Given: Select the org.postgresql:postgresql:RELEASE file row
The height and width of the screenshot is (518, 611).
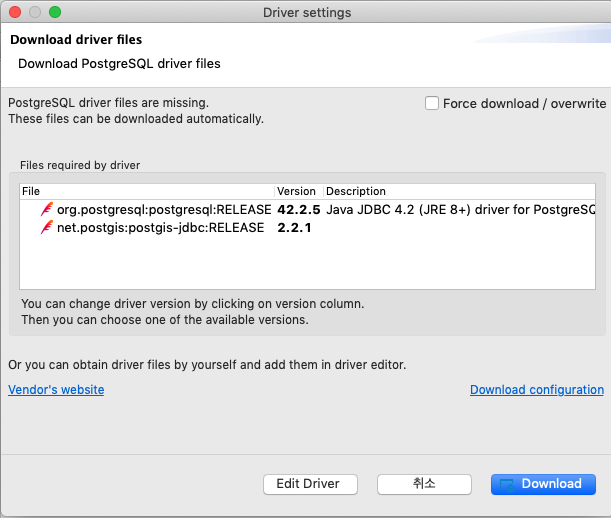Looking at the screenshot, I should (307, 210).
